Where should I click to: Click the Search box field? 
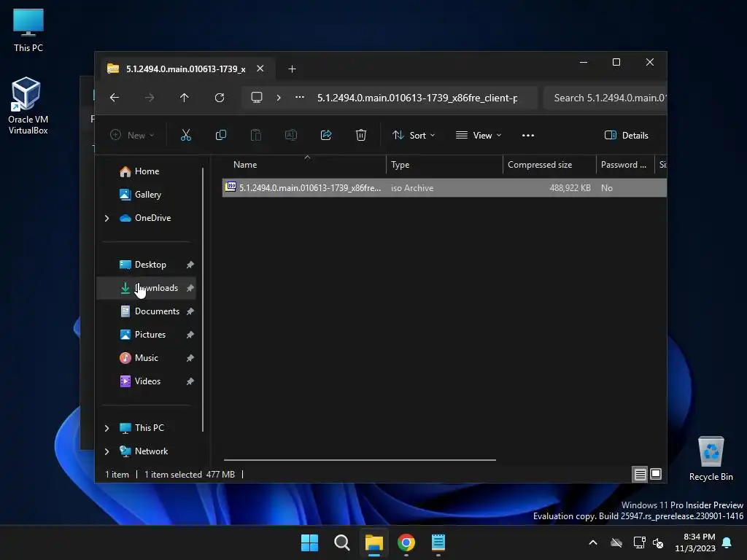coord(605,98)
